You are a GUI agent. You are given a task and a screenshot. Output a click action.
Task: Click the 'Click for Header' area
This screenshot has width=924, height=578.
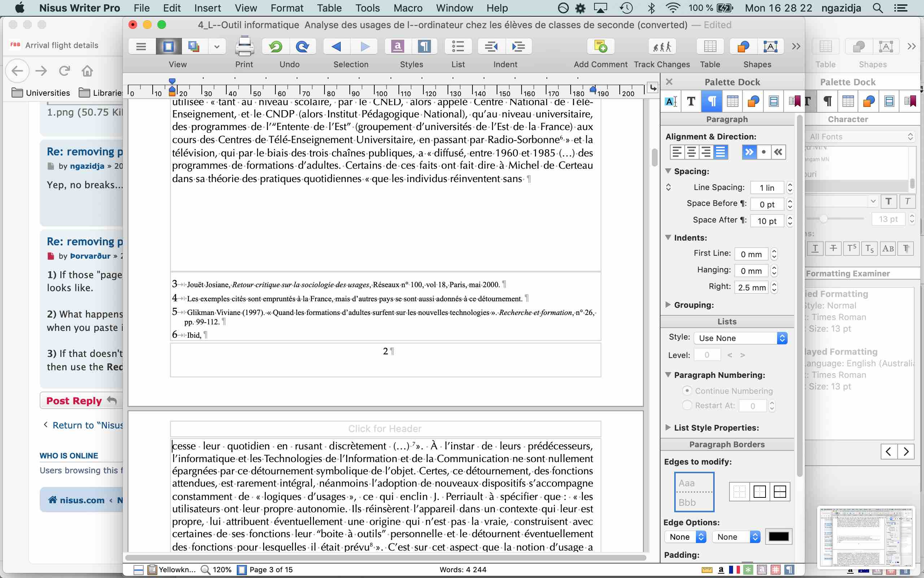[x=385, y=429]
